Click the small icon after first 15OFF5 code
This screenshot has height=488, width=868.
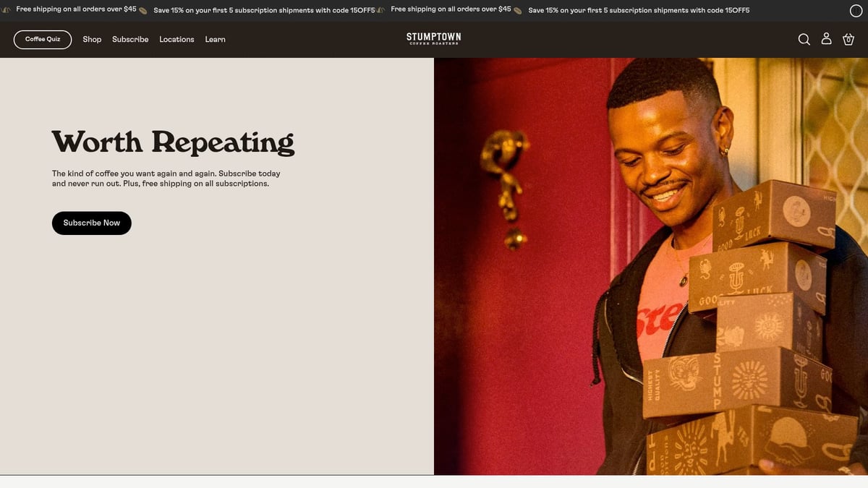380,10
